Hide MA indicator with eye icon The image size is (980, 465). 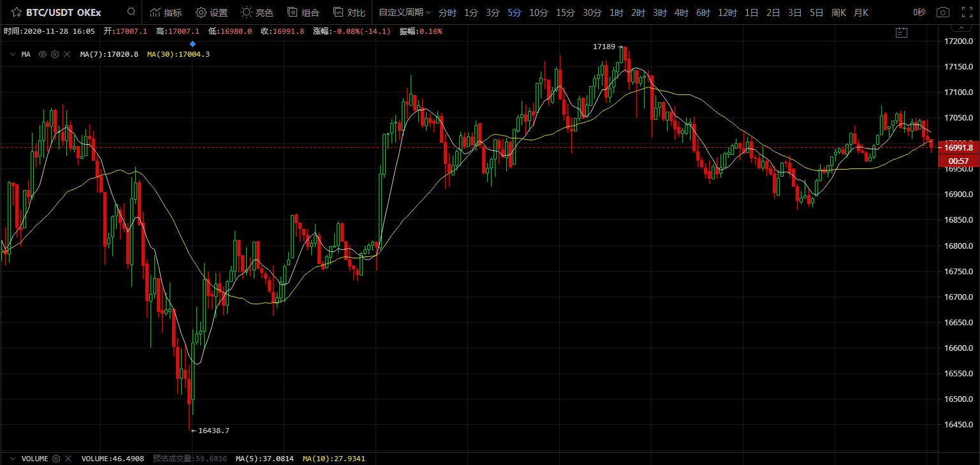click(43, 54)
